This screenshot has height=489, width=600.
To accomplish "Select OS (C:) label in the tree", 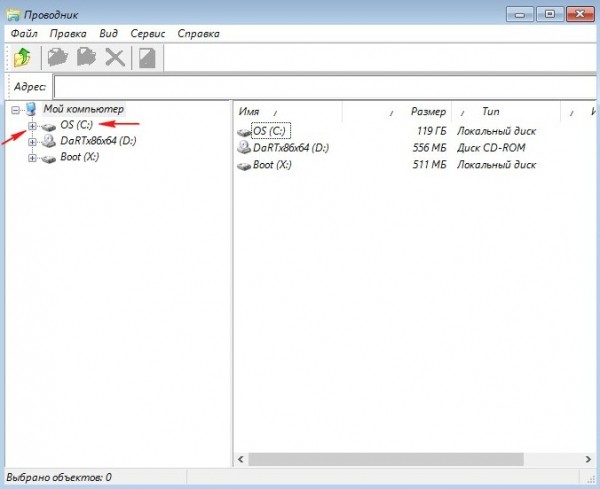I will point(77,125).
